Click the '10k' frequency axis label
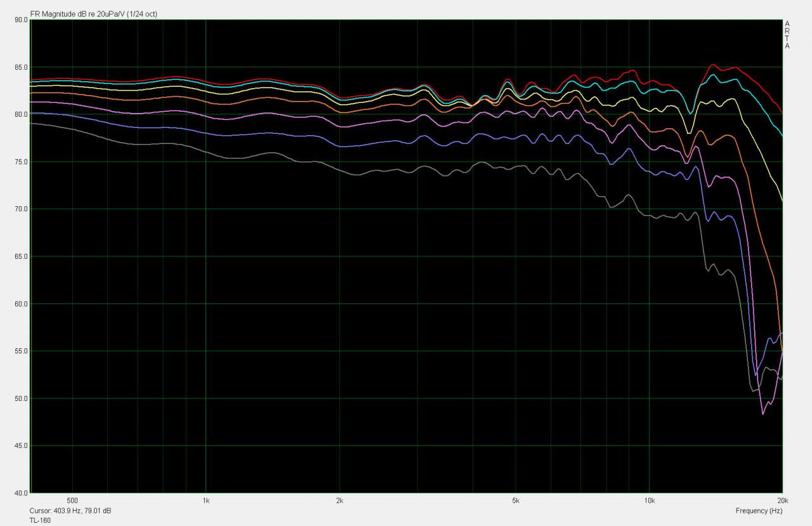The image size is (812, 526). 649,501
